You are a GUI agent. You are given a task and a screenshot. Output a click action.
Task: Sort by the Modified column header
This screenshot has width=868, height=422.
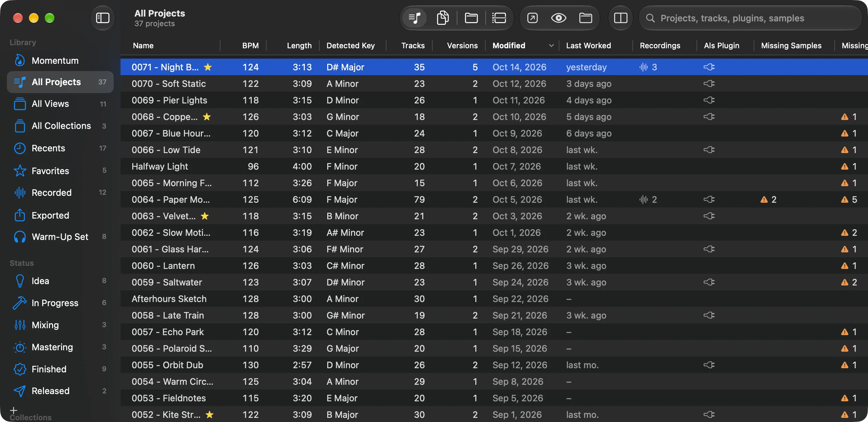[522, 46]
